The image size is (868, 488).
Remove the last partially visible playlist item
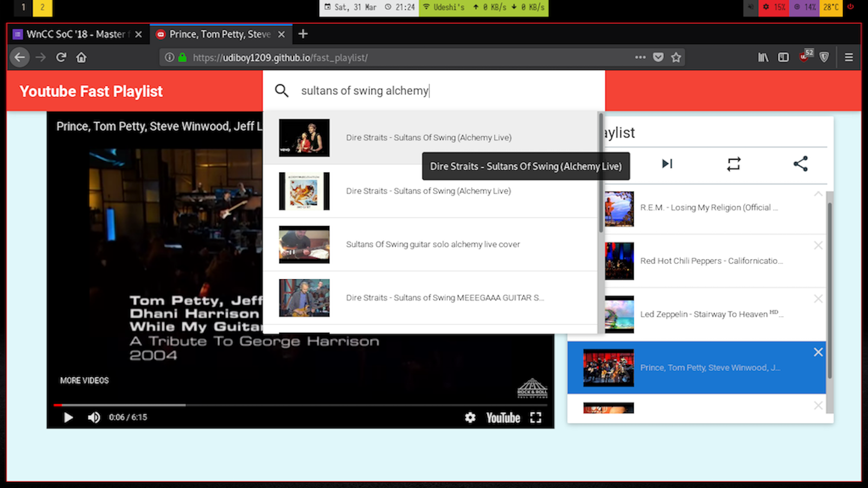click(x=818, y=406)
